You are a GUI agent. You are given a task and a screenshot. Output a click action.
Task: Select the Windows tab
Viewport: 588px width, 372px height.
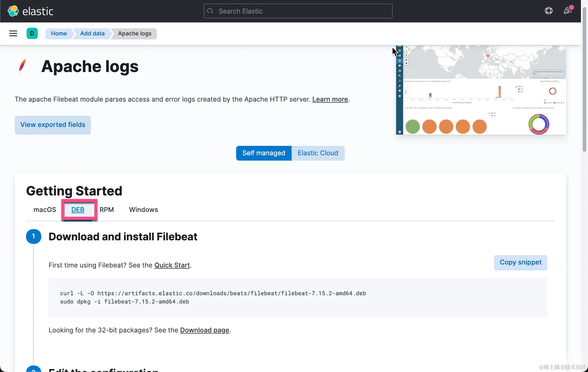point(143,210)
